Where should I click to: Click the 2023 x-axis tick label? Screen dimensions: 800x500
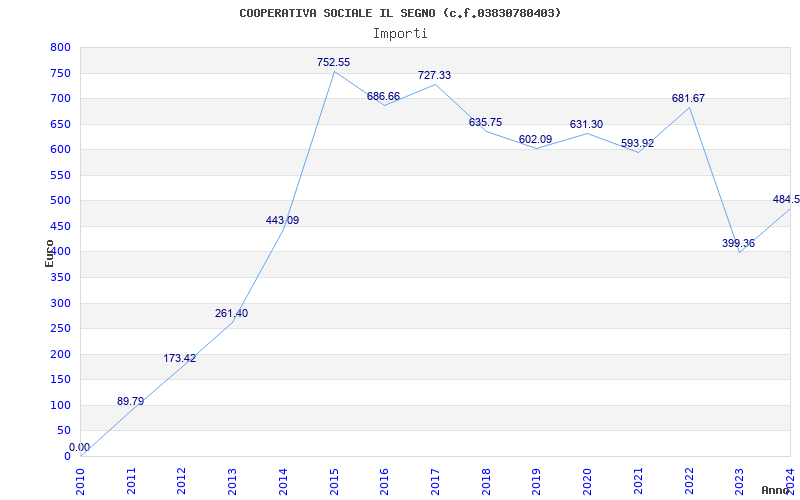(739, 481)
